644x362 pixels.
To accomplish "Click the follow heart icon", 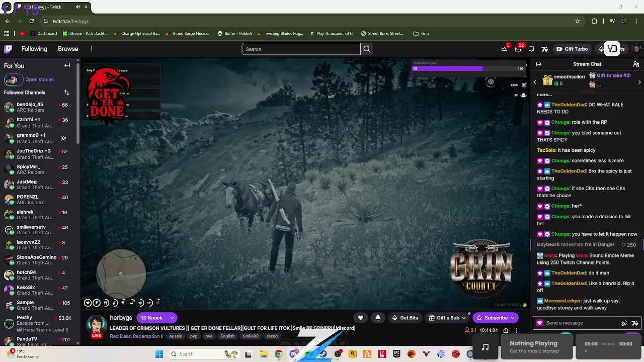I will coord(360,318).
